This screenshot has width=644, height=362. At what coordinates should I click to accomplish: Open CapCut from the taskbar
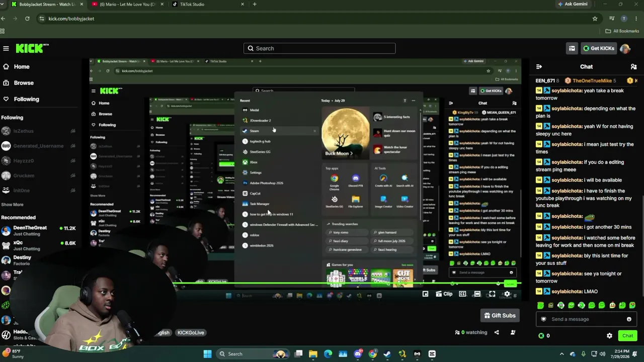pyautogui.click(x=432, y=354)
